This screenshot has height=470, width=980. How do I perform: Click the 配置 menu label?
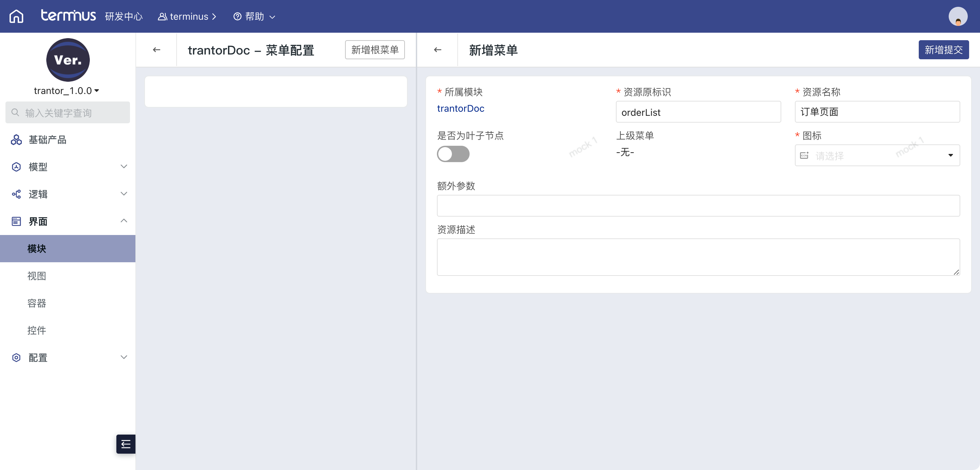[x=38, y=358]
